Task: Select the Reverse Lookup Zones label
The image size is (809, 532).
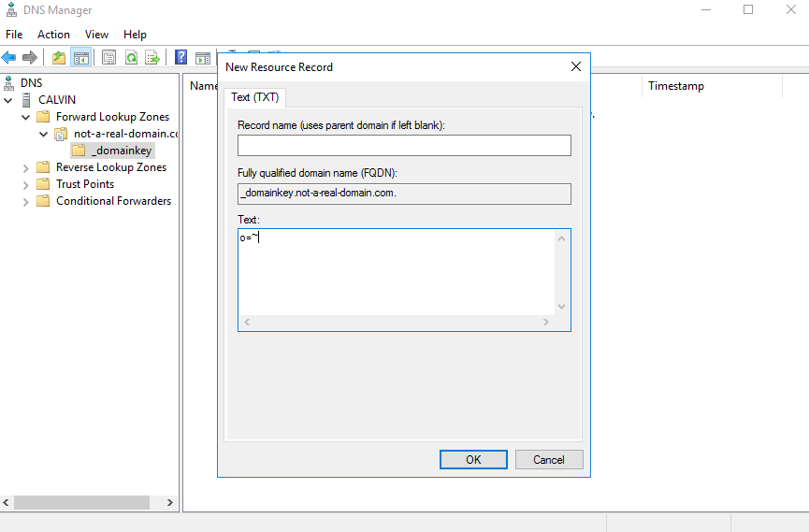Action: click(x=111, y=167)
